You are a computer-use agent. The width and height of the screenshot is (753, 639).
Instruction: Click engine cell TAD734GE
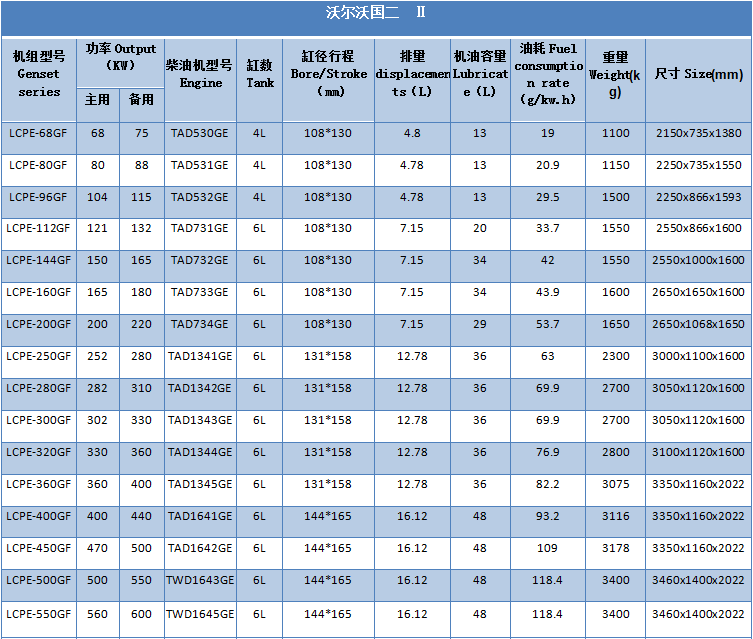tap(199, 325)
